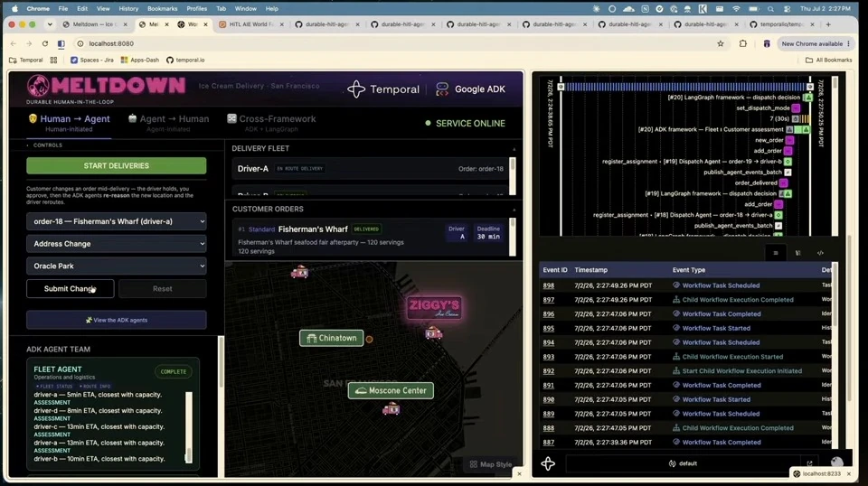Click the Temporal logo icon in the header
Image resolution: width=868 pixels, height=486 pixels.
coord(356,89)
